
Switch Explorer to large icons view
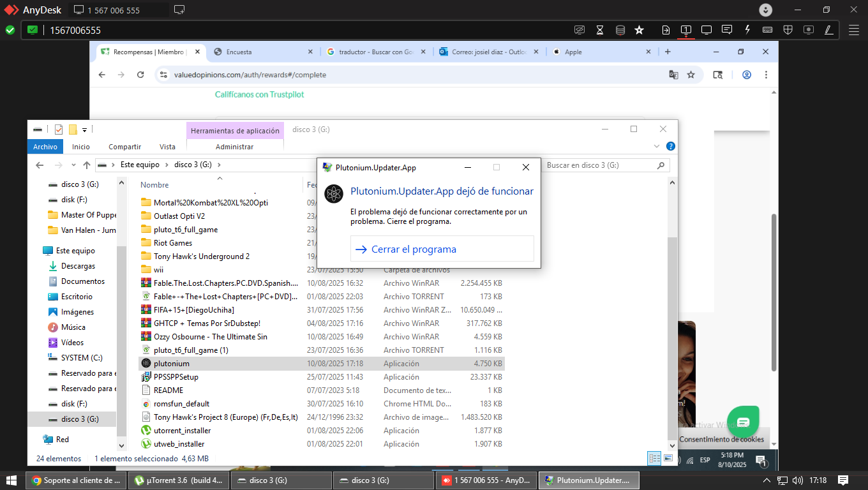tap(668, 458)
